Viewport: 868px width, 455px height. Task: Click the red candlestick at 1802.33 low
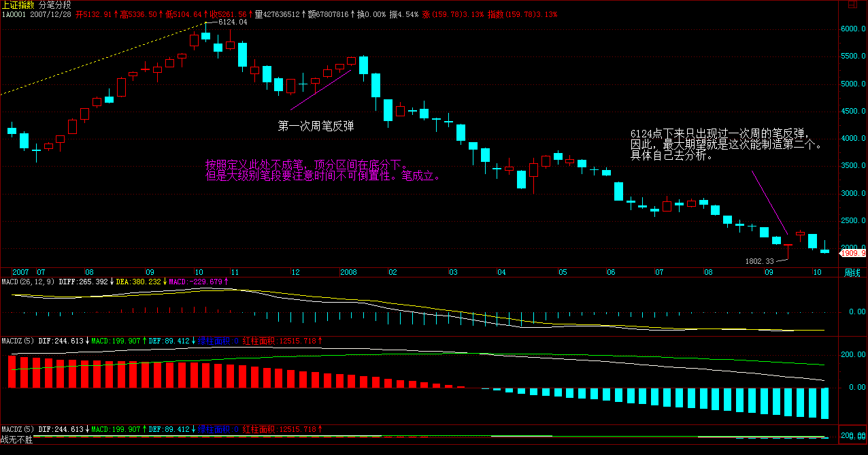click(788, 250)
